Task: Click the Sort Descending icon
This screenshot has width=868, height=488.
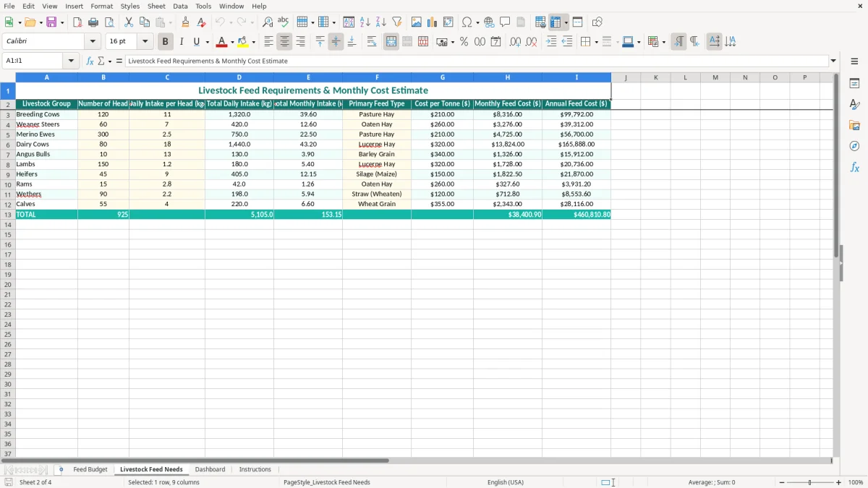Action: pyautogui.click(x=381, y=22)
